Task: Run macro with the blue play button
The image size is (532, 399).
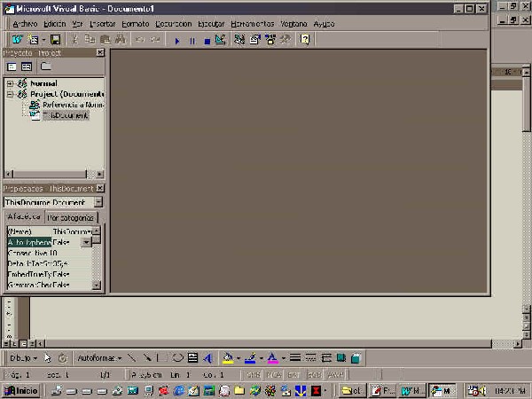Action: 176,41
